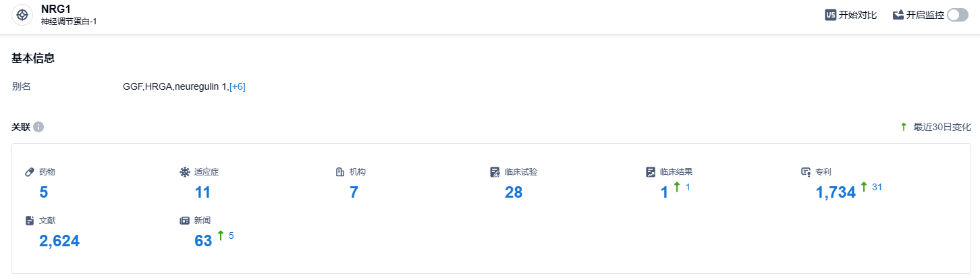The width and height of the screenshot is (980, 278).
Task: Open the 5 drugs count link
Action: click(x=44, y=192)
